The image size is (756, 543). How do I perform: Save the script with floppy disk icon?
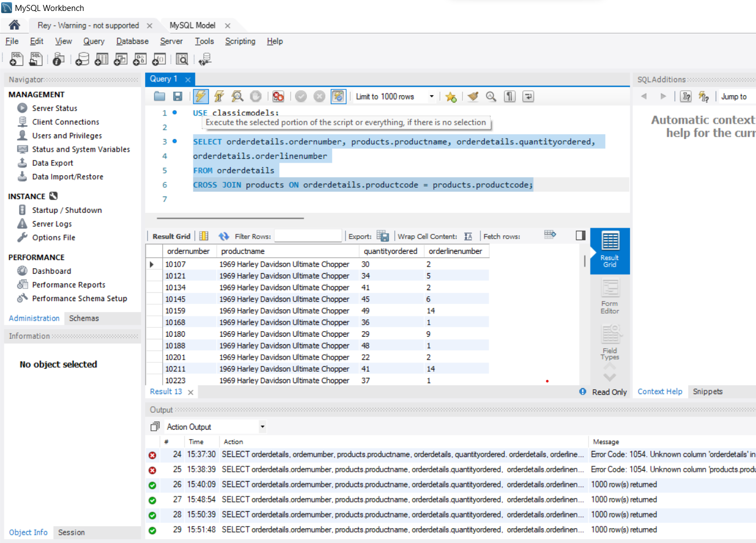click(x=177, y=96)
